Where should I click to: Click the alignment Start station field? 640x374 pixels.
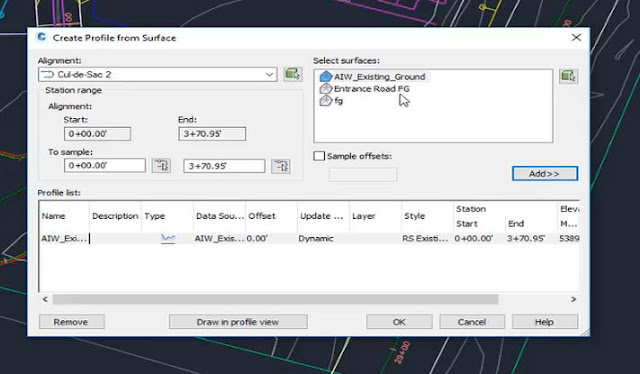(x=97, y=134)
